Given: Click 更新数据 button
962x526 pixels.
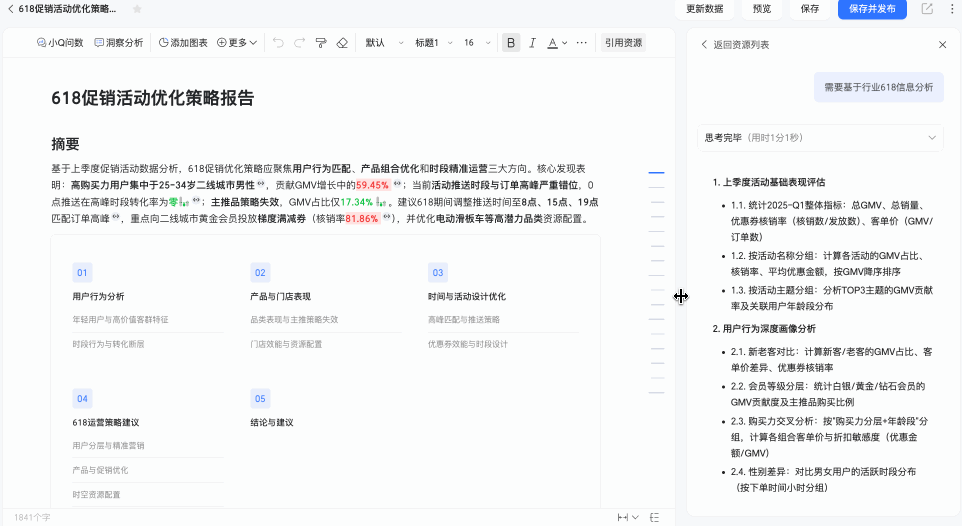Looking at the screenshot, I should tap(704, 9).
